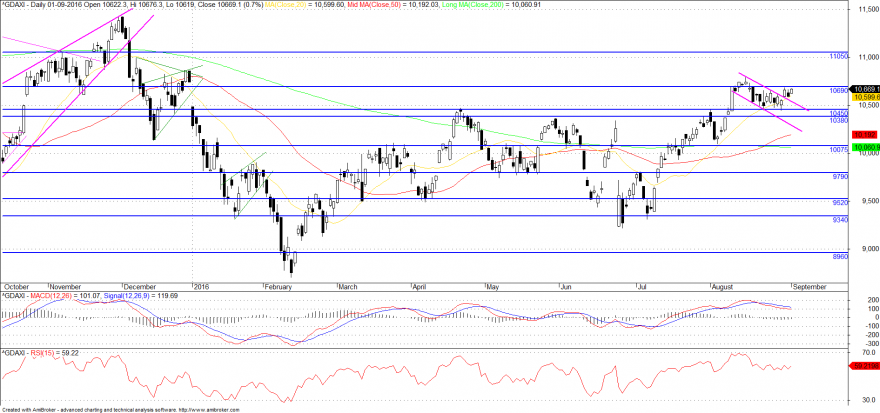Viewport: 880px width, 413px height.
Task: Click the March month label
Action: point(349,287)
